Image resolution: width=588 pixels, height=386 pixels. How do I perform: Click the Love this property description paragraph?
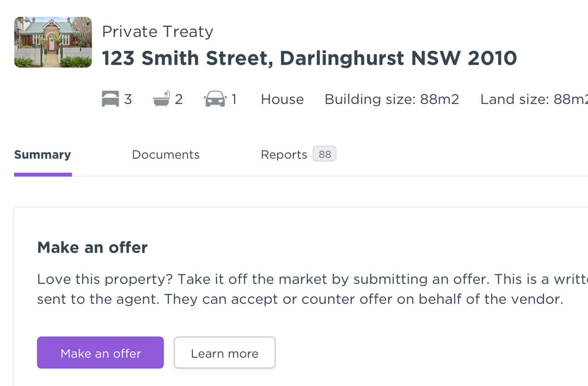[312, 289]
